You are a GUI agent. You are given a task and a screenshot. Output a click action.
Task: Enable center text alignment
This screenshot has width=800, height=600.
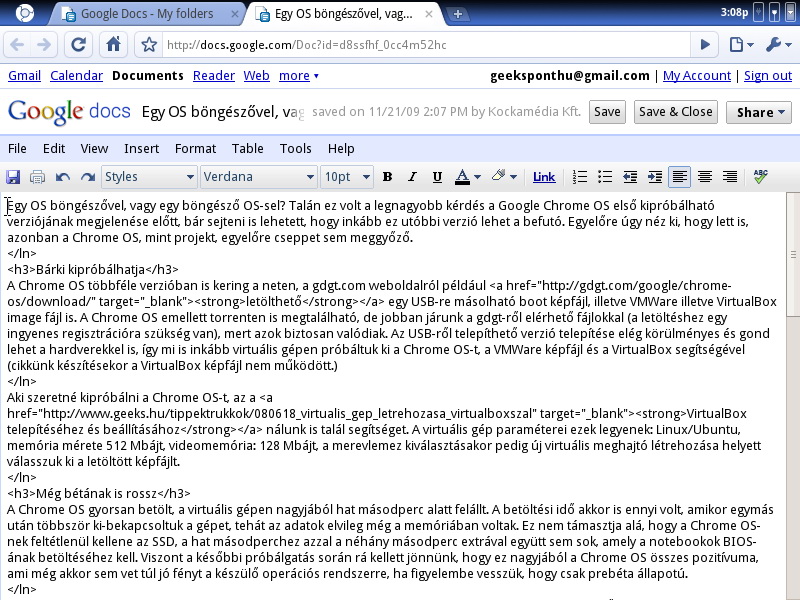click(705, 177)
